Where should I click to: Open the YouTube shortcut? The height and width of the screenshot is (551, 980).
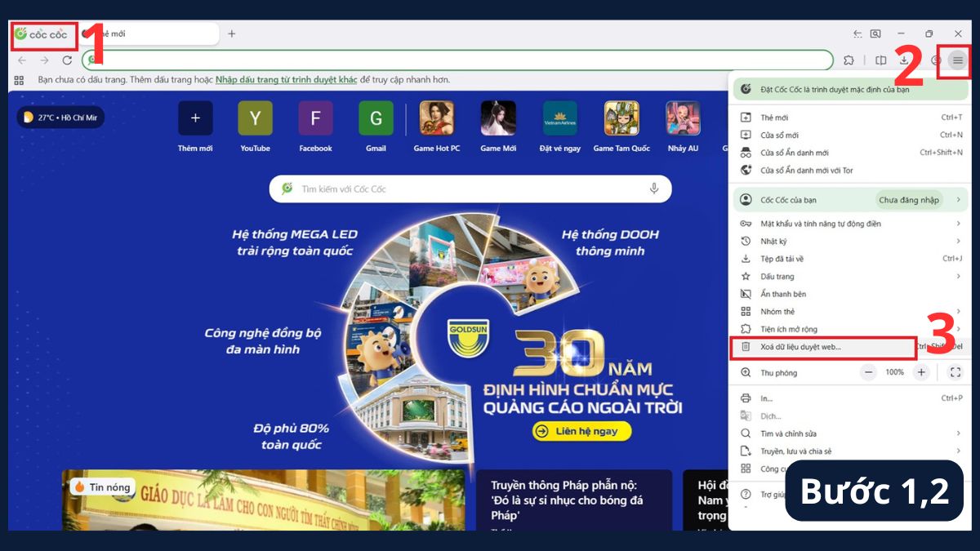pos(255,126)
